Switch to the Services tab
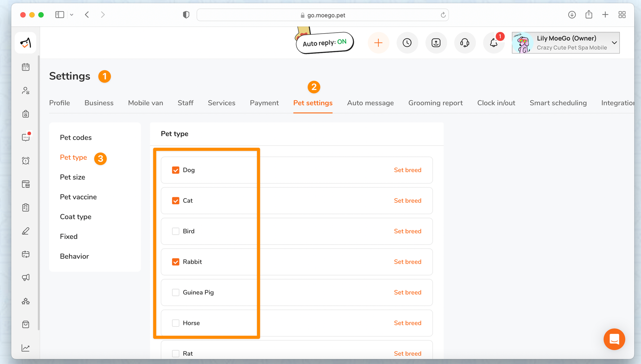This screenshot has height=364, width=641. coord(221,103)
